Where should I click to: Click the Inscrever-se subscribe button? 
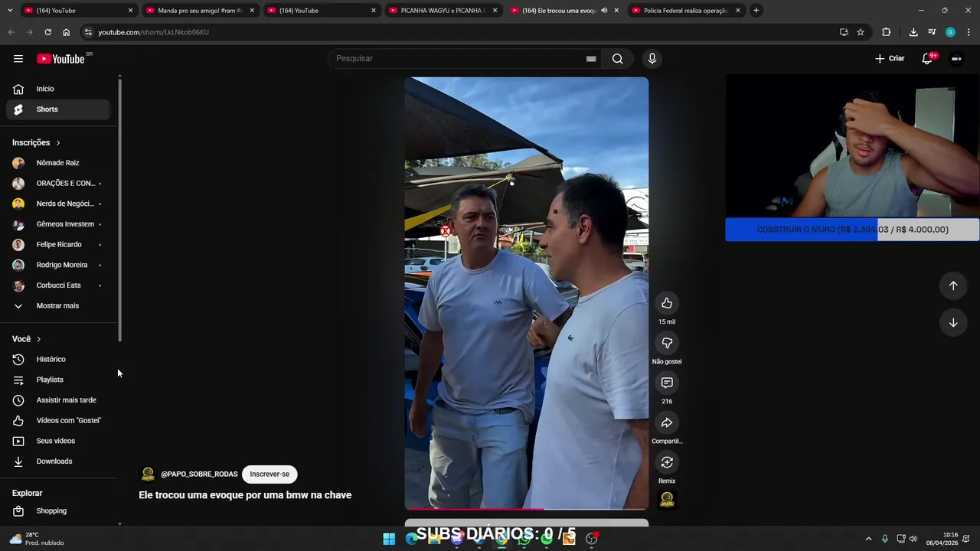point(269,474)
